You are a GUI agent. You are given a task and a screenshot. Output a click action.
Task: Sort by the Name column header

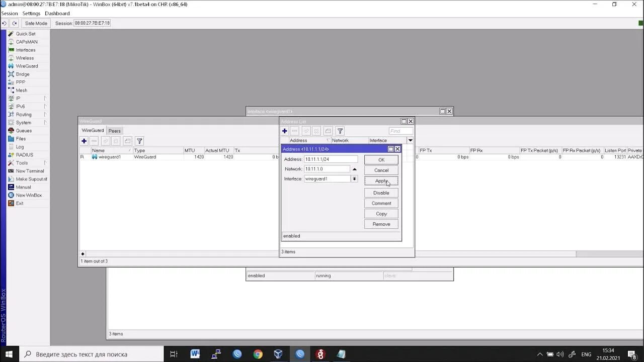[x=112, y=150]
